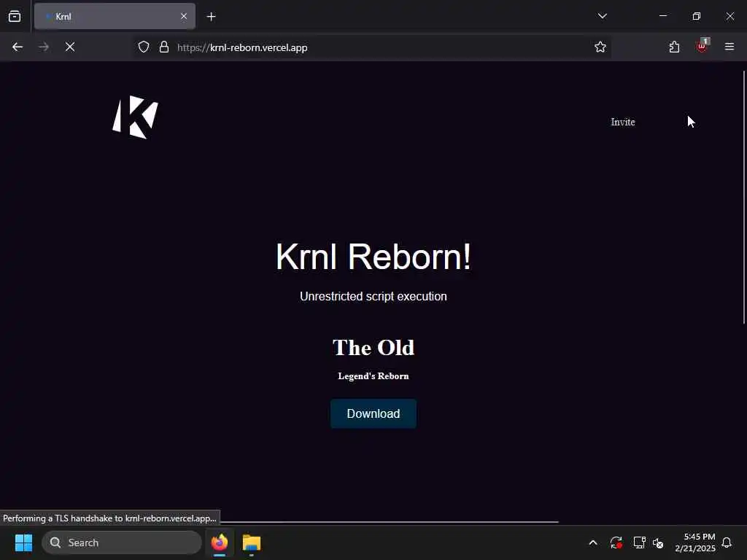747x560 pixels.
Task: Open the Firefox application menu
Action: pyautogui.click(x=729, y=47)
